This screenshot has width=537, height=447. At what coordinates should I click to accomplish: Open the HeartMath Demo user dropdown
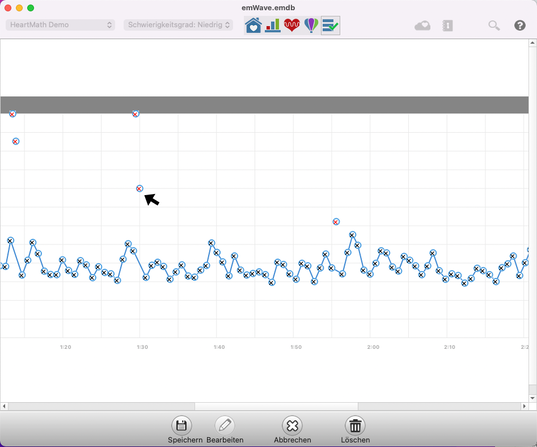point(60,25)
